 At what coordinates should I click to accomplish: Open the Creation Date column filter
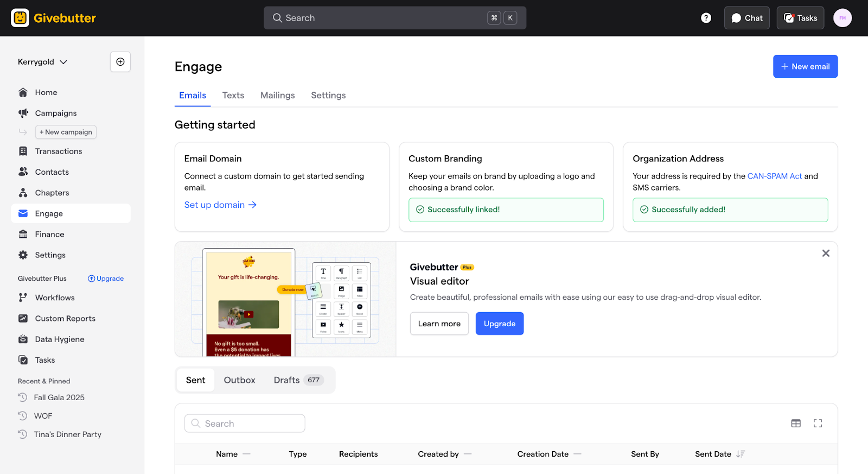577,454
